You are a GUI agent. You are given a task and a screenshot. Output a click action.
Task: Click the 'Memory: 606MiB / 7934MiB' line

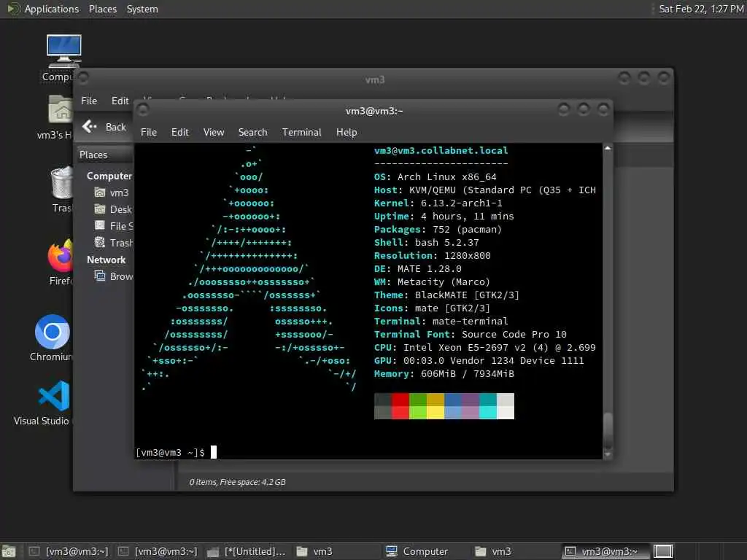click(x=444, y=374)
